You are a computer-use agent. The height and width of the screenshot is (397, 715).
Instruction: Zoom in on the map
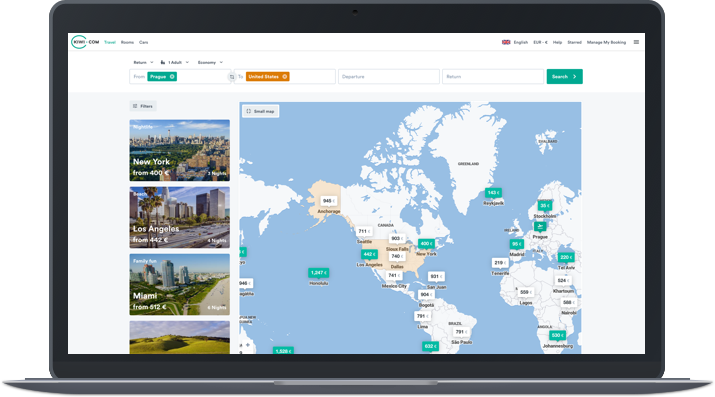coord(248,345)
